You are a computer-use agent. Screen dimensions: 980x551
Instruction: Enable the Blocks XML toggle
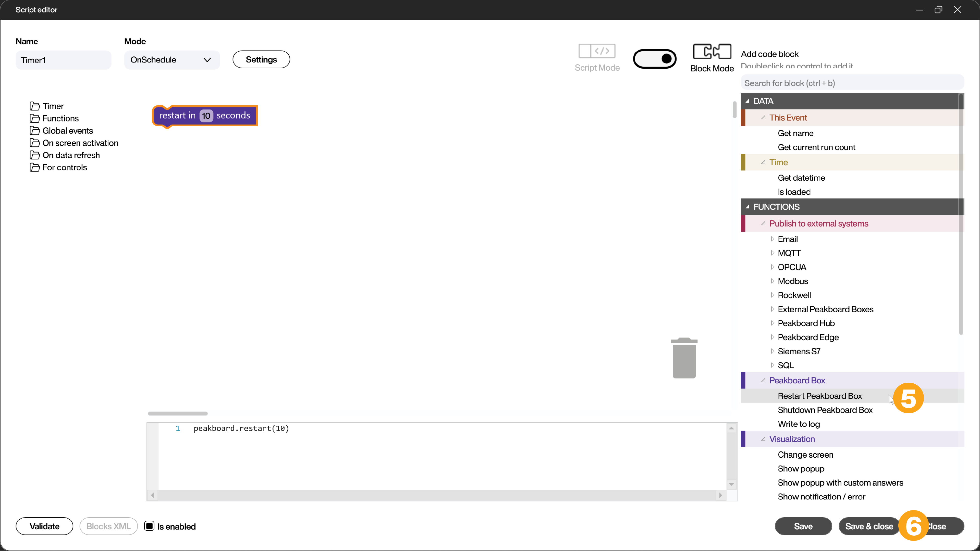pos(108,526)
